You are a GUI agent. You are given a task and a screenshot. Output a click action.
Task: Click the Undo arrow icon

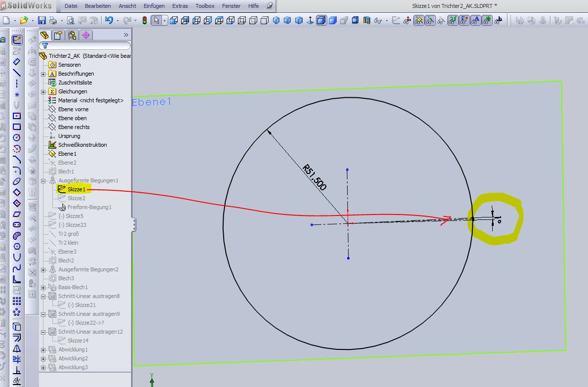[x=109, y=20]
